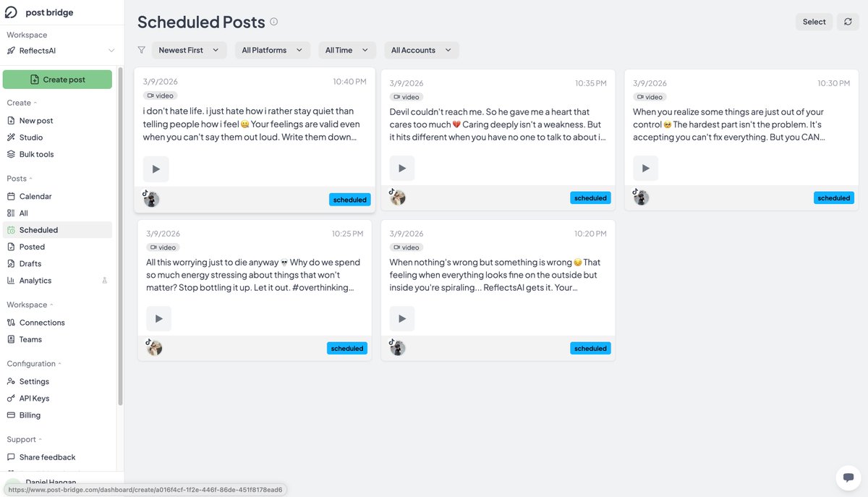868x497 pixels.
Task: Click the Select button
Action: pyautogui.click(x=814, y=22)
